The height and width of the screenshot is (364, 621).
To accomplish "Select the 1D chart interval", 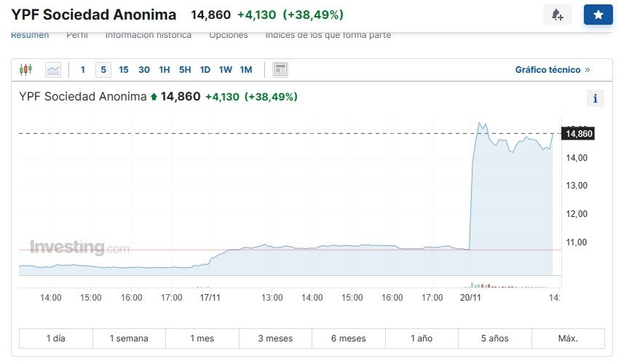I will coord(205,70).
